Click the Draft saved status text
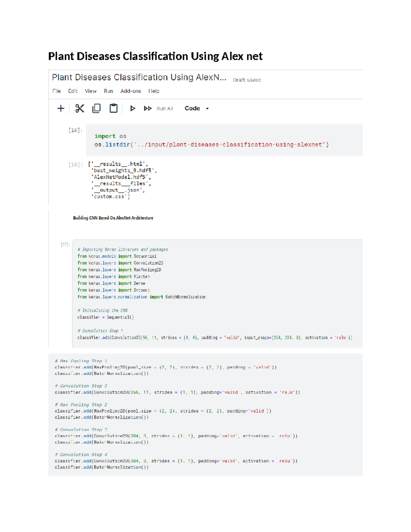The image size is (411, 532). pos(247,80)
